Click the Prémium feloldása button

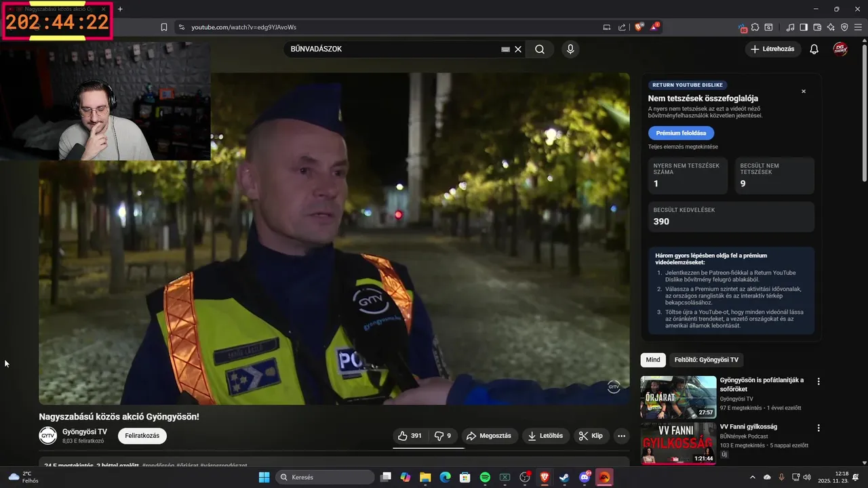coord(681,133)
